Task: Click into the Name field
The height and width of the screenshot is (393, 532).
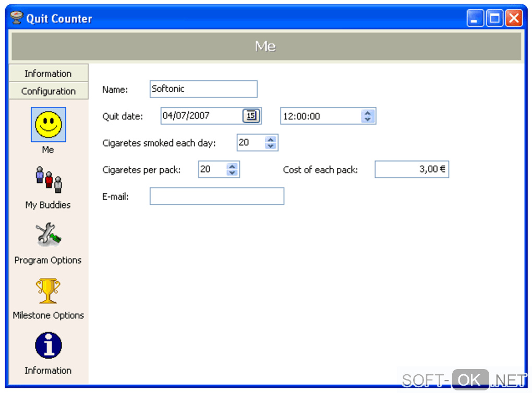Action: coord(203,89)
